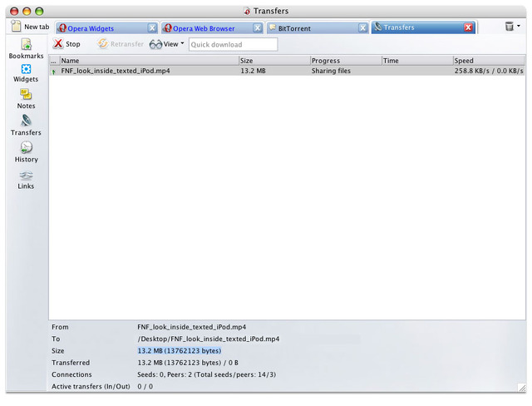Sort by the Size column header
Image resolution: width=532 pixels, height=406 pixels.
coord(275,61)
